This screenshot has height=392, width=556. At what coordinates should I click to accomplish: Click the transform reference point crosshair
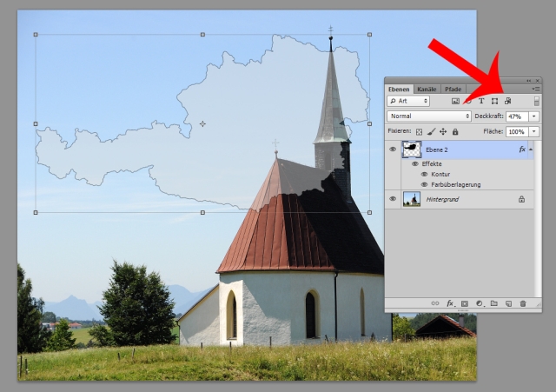pyautogui.click(x=202, y=123)
